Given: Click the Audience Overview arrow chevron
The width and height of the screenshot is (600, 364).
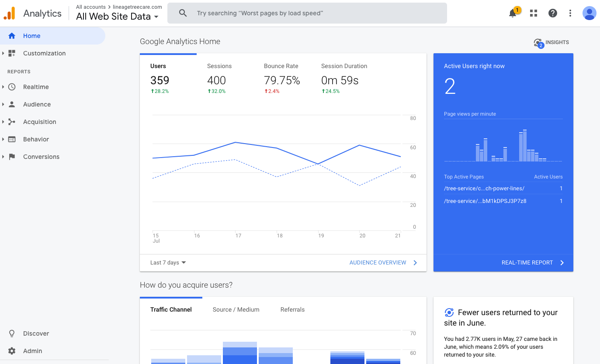Looking at the screenshot, I should [x=415, y=263].
